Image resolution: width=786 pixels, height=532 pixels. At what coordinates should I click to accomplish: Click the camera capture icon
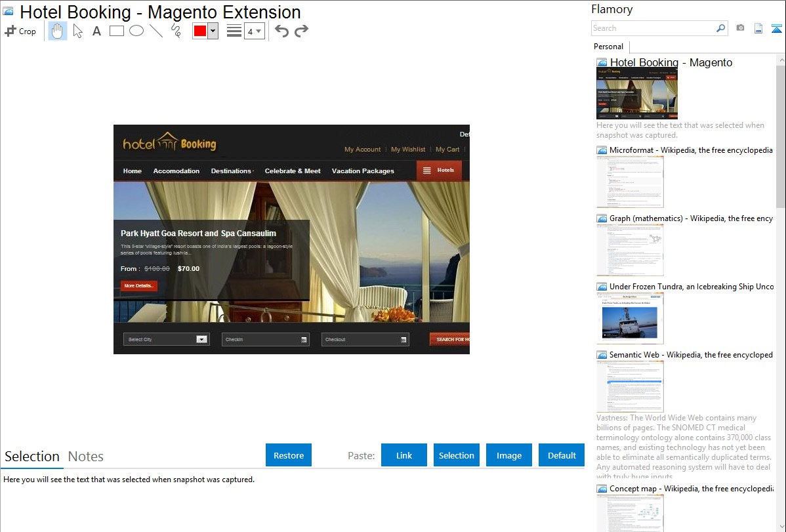pyautogui.click(x=740, y=28)
